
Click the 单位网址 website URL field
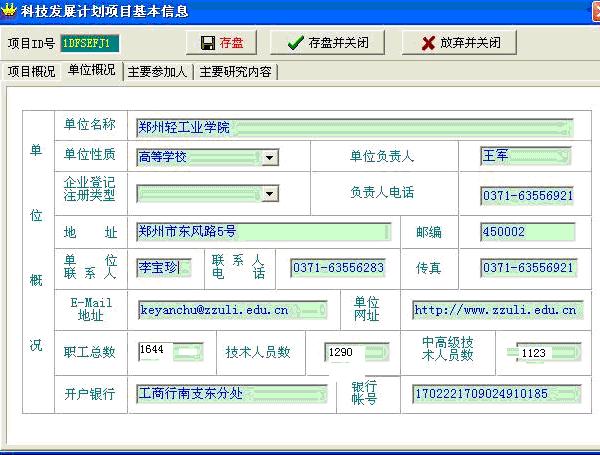[495, 310]
